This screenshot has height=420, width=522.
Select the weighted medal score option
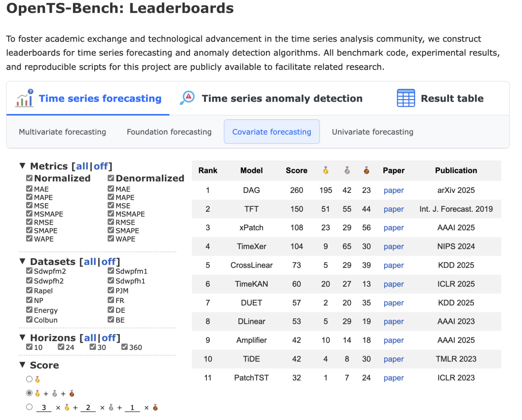[29, 407]
